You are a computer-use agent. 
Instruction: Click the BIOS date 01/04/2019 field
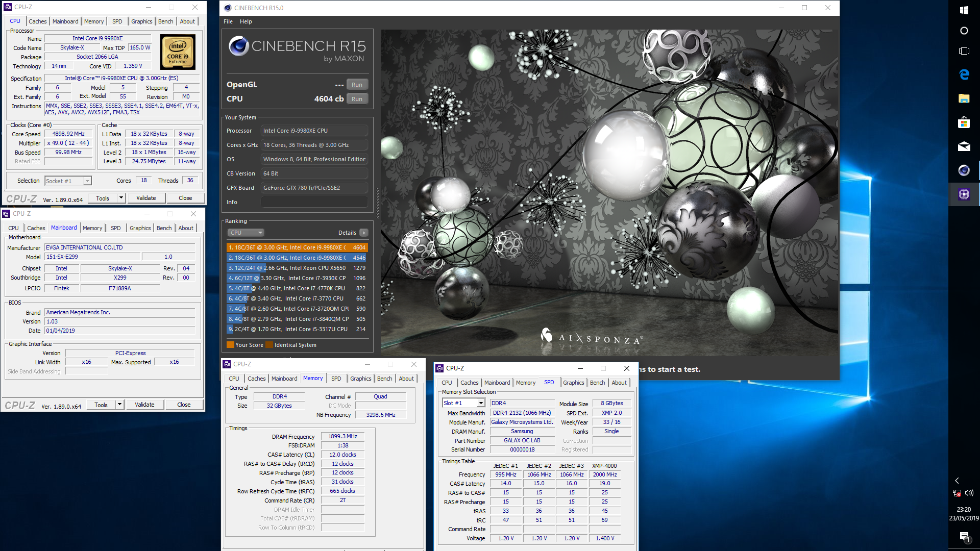[120, 331]
